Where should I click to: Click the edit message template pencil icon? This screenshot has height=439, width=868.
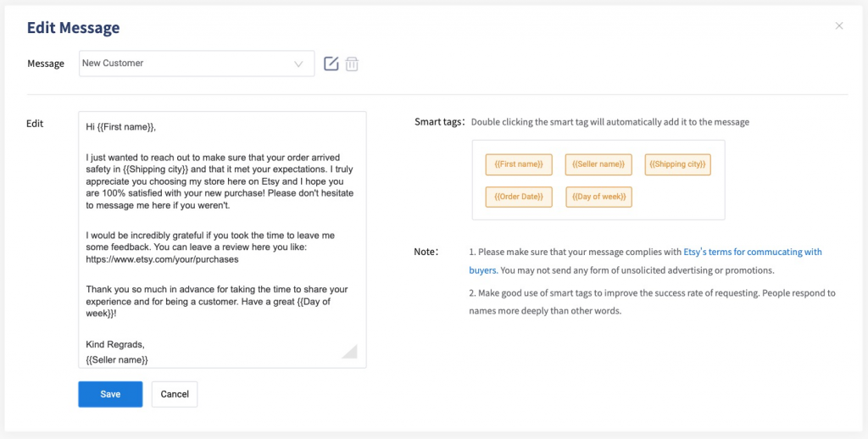331,64
